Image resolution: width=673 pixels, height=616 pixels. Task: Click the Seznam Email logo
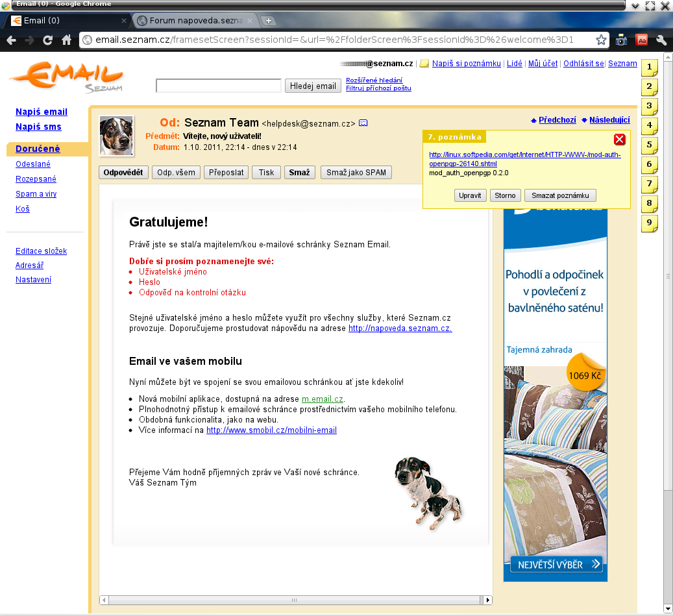pyautogui.click(x=67, y=77)
